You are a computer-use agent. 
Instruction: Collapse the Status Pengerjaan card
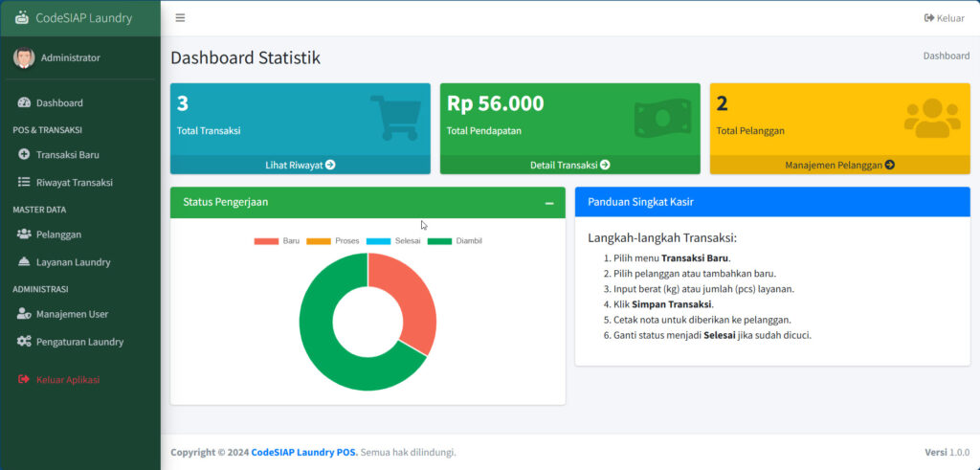[549, 203]
